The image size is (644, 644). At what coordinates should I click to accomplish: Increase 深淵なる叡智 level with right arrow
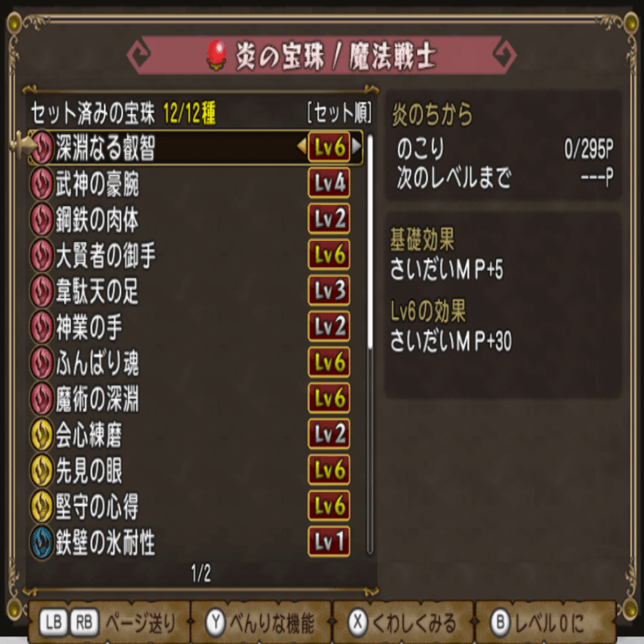tap(357, 147)
